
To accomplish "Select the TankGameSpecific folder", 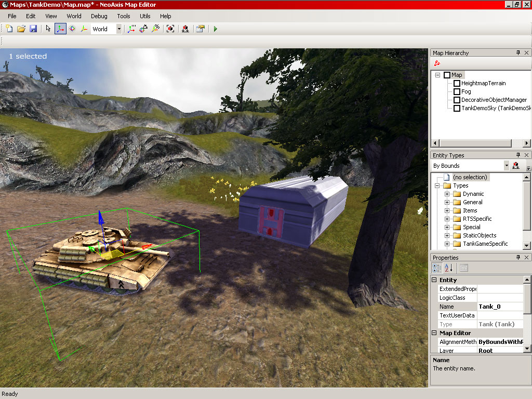I will tap(485, 244).
